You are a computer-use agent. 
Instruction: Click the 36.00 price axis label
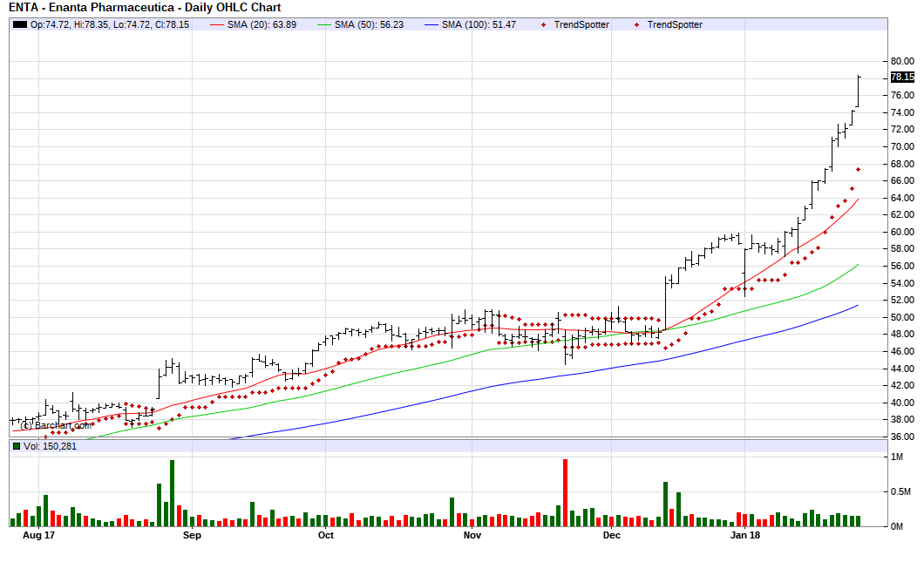[902, 437]
